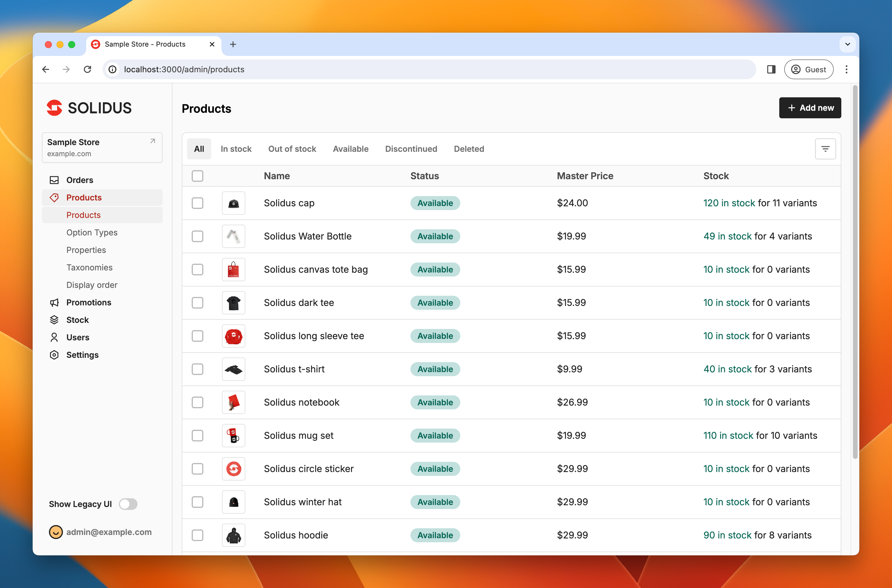Open a new browser tab
The height and width of the screenshot is (588, 892).
233,44
